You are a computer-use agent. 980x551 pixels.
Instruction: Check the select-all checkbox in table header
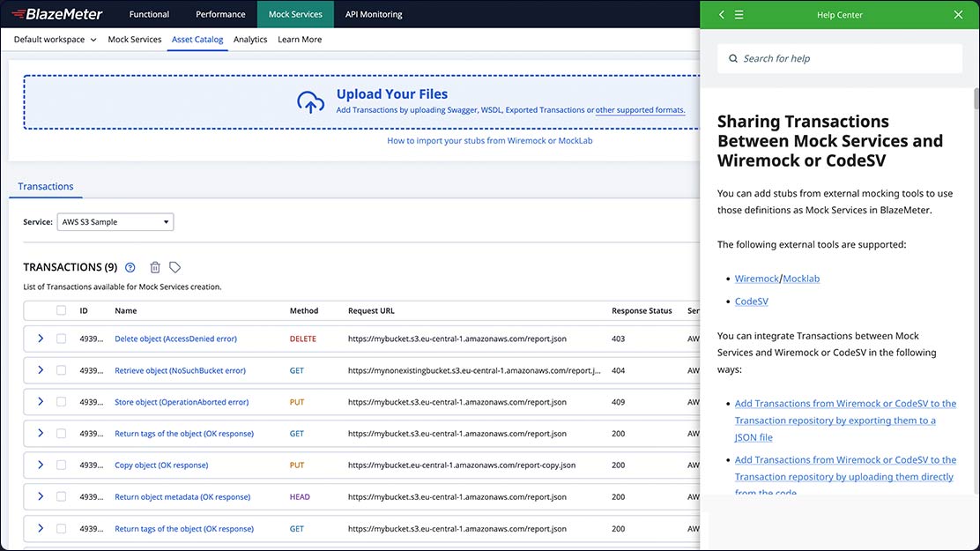click(x=62, y=310)
